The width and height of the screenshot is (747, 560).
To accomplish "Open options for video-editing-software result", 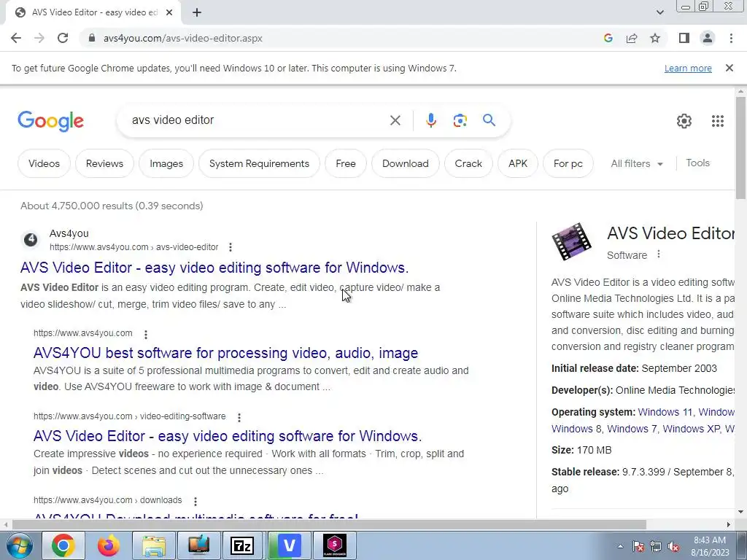I will click(x=239, y=417).
